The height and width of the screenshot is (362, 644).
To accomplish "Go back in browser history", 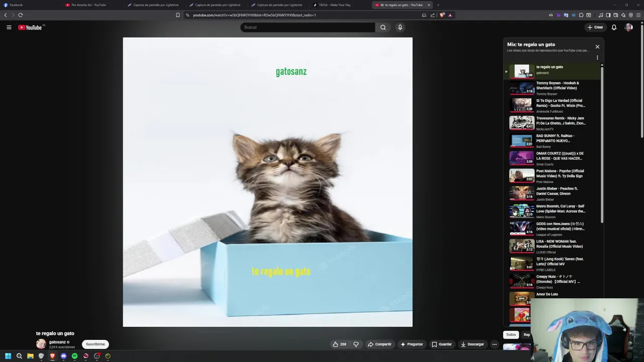I will (6, 15).
